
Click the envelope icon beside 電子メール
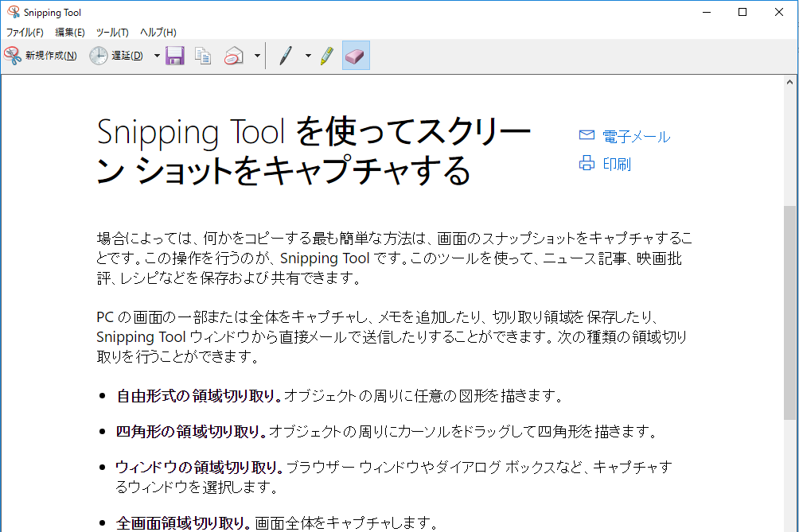click(587, 135)
